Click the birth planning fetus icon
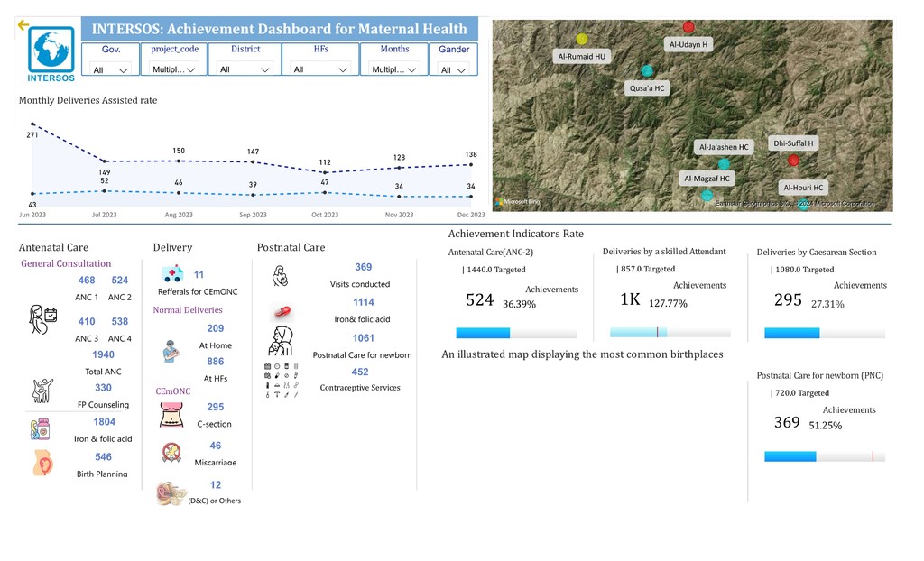924x561 pixels. pos(43,464)
